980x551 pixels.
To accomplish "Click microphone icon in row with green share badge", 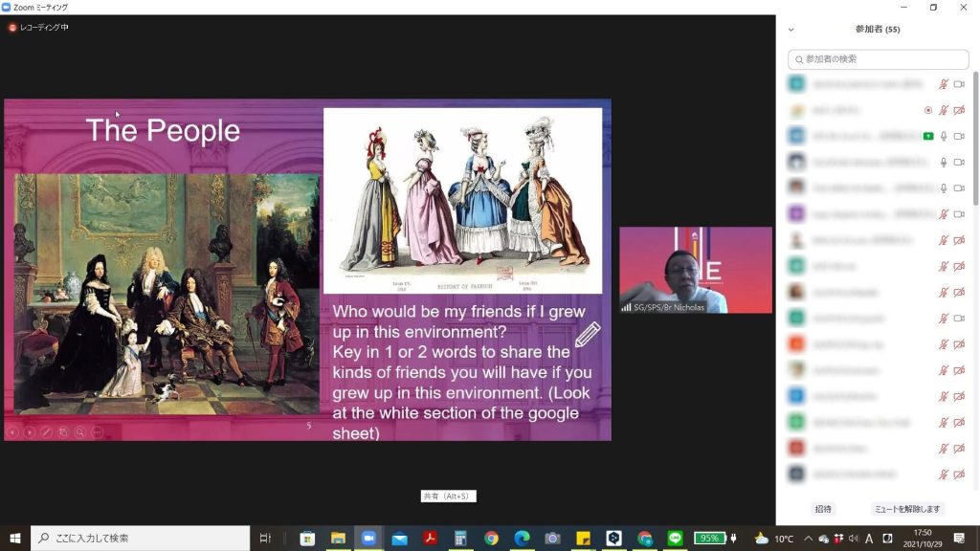I will [944, 136].
